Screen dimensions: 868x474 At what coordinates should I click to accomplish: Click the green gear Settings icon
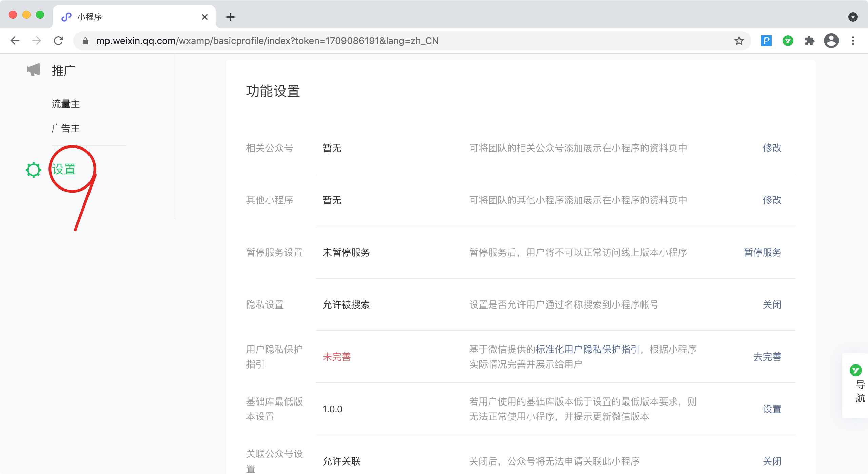[34, 170]
